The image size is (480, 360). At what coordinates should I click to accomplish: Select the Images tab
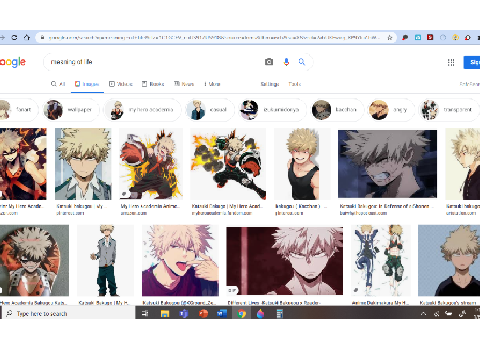point(87,84)
